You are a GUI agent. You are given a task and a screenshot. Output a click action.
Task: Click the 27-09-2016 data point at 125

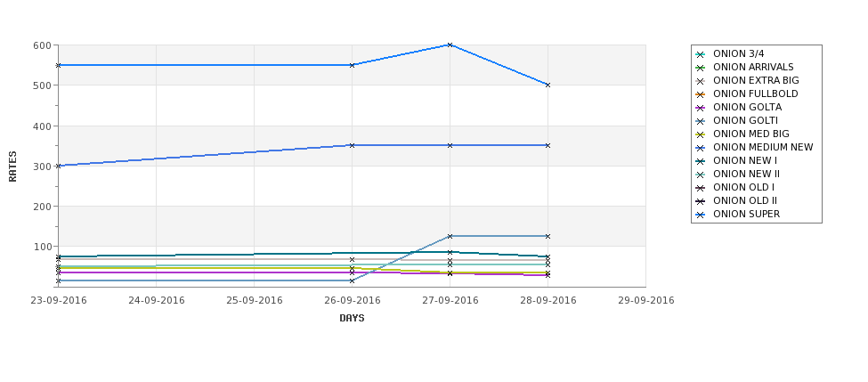(x=450, y=236)
